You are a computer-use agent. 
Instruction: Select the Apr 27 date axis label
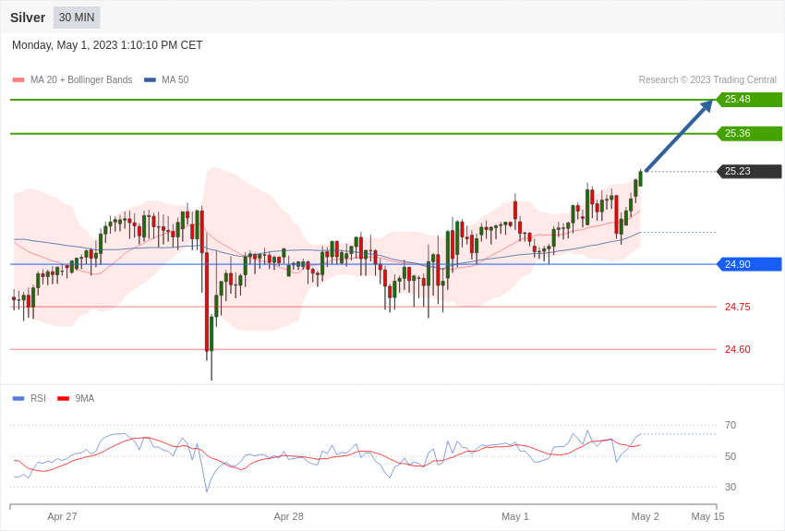point(62,516)
